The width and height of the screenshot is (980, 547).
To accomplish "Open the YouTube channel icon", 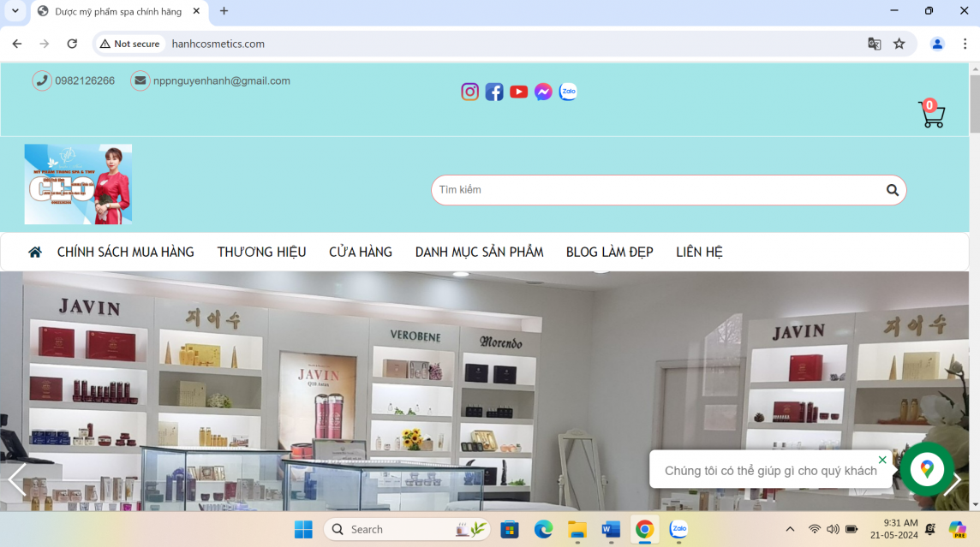I will click(518, 92).
